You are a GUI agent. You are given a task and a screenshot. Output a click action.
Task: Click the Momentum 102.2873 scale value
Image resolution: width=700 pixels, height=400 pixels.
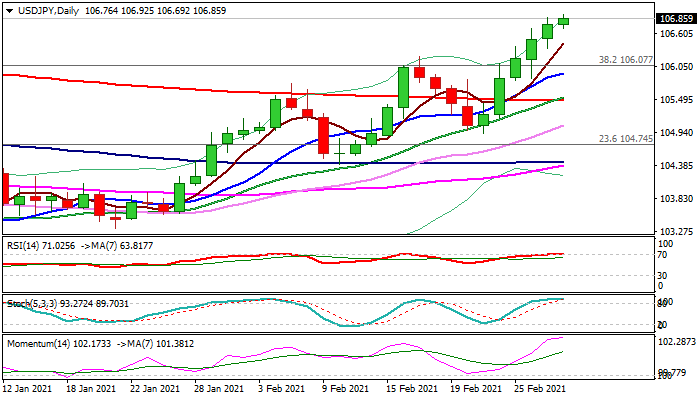pyautogui.click(x=678, y=342)
